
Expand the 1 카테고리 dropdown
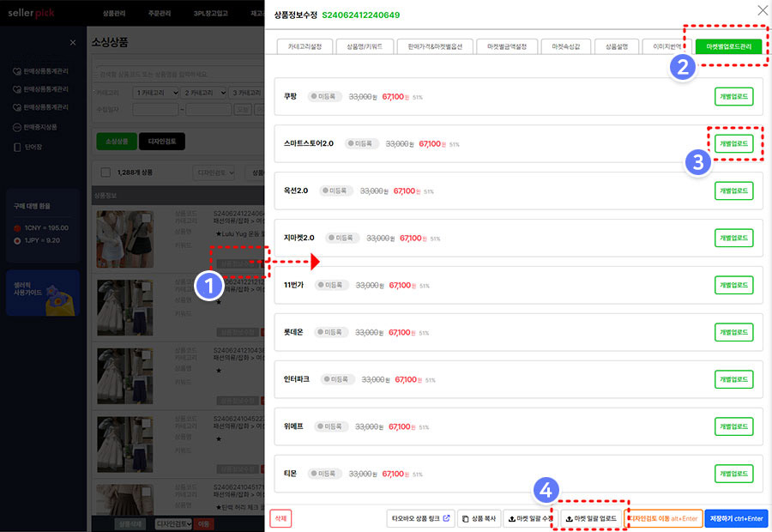tap(155, 92)
